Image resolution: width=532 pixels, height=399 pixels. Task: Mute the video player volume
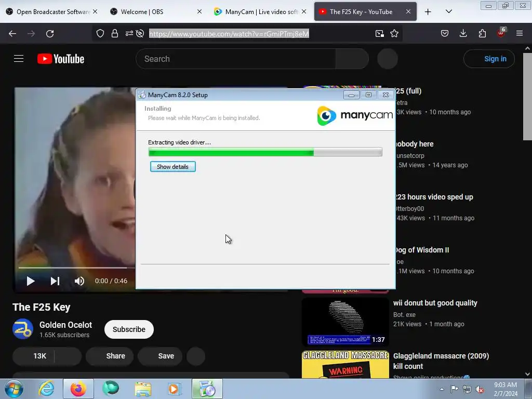click(79, 281)
